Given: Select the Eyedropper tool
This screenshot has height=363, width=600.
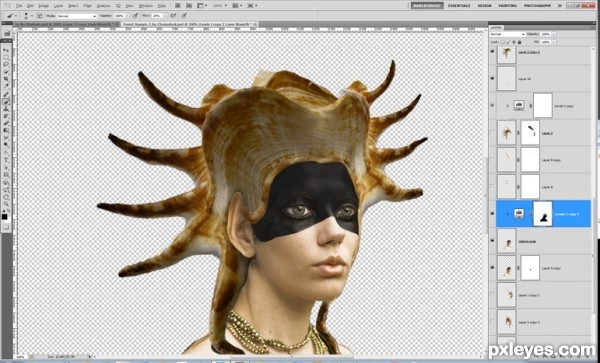Looking at the screenshot, I should pos(7,87).
